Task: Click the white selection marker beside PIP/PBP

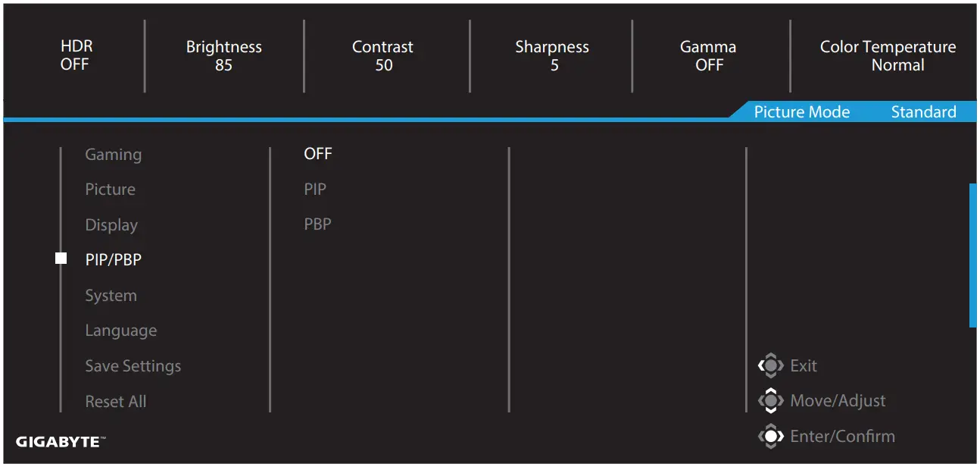Action: coord(60,258)
